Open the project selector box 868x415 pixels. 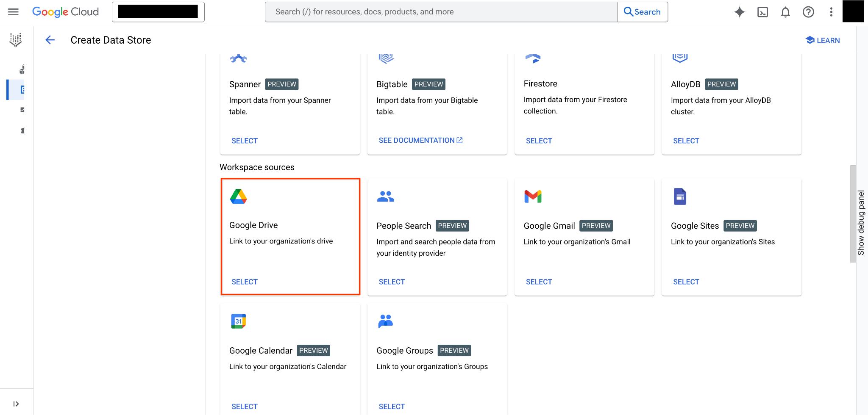click(158, 12)
